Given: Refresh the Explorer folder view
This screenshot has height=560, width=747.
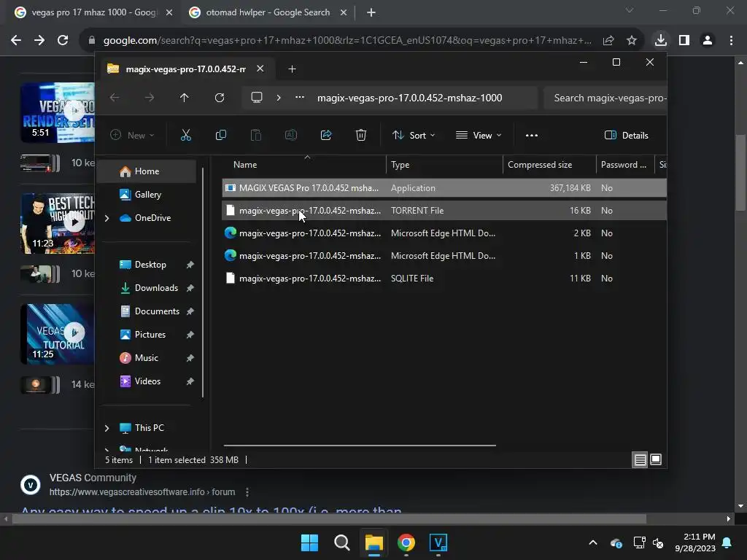Looking at the screenshot, I should pyautogui.click(x=219, y=98).
